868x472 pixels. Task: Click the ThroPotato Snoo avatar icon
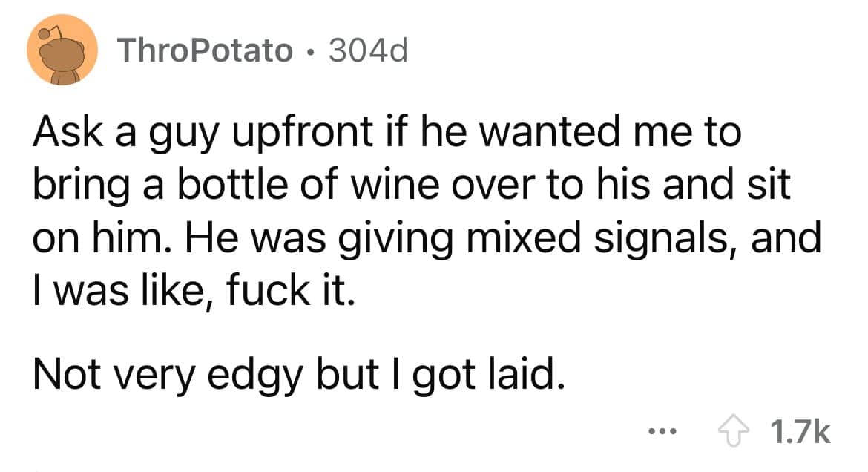[x=63, y=50]
